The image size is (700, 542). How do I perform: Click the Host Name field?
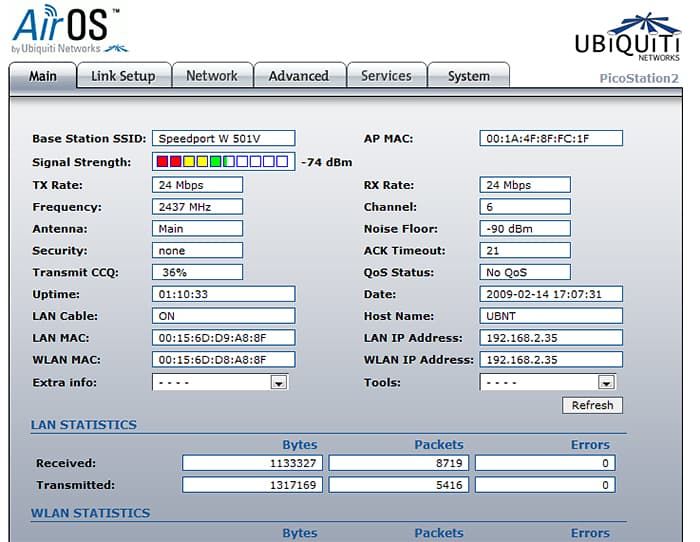(x=551, y=316)
